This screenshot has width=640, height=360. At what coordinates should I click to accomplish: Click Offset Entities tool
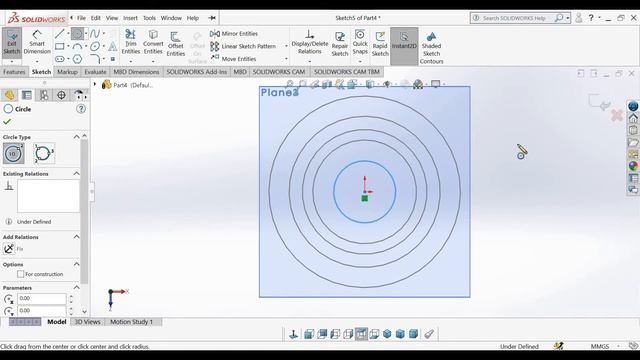176,44
